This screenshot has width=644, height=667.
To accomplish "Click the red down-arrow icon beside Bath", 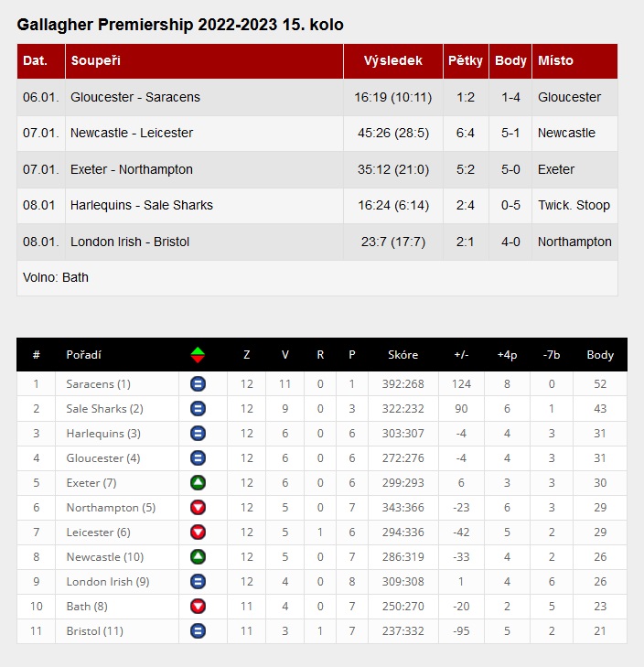I will [x=198, y=607].
